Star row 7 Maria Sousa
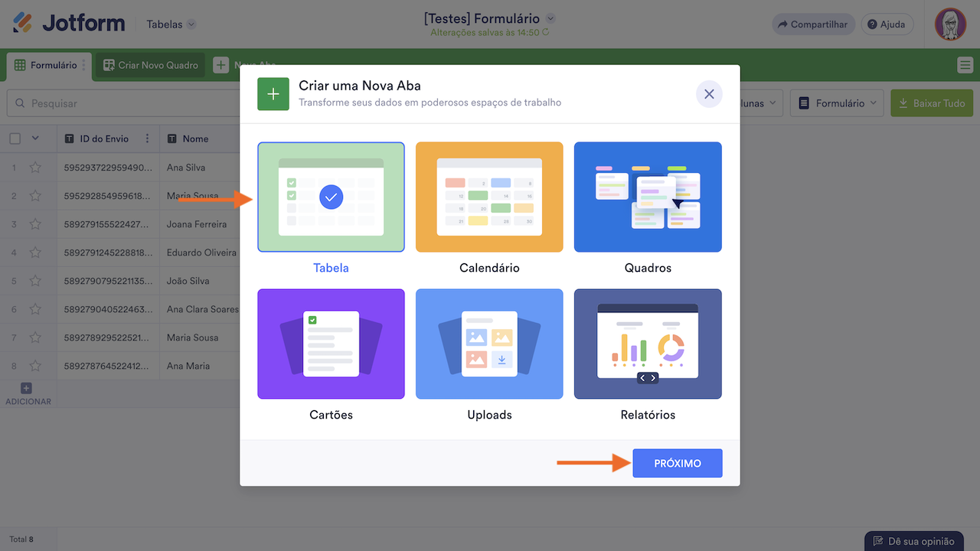 [x=35, y=337]
